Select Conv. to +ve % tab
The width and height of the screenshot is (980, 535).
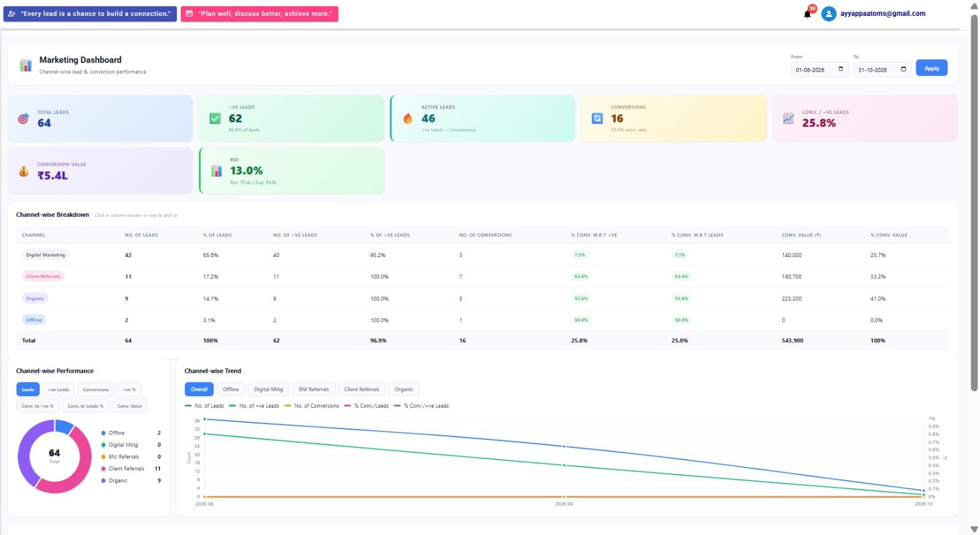coord(37,406)
